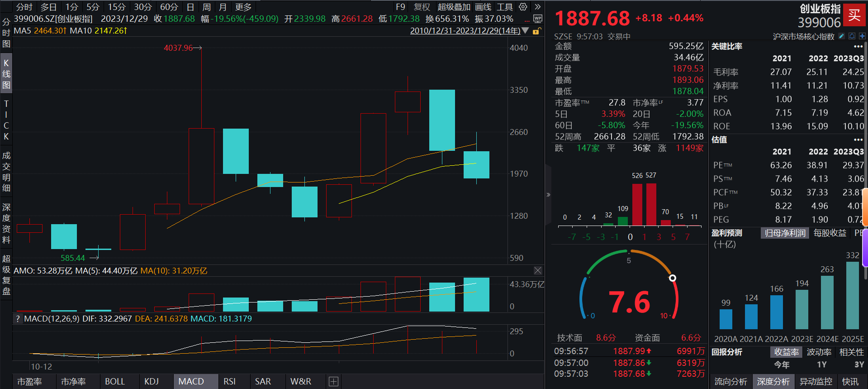Switch indicator to KDJ
This screenshot has width=868, height=389.
(x=152, y=382)
